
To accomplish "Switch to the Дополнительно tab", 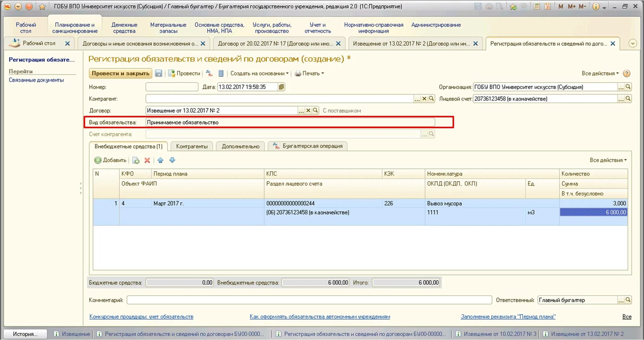I will click(x=240, y=146).
